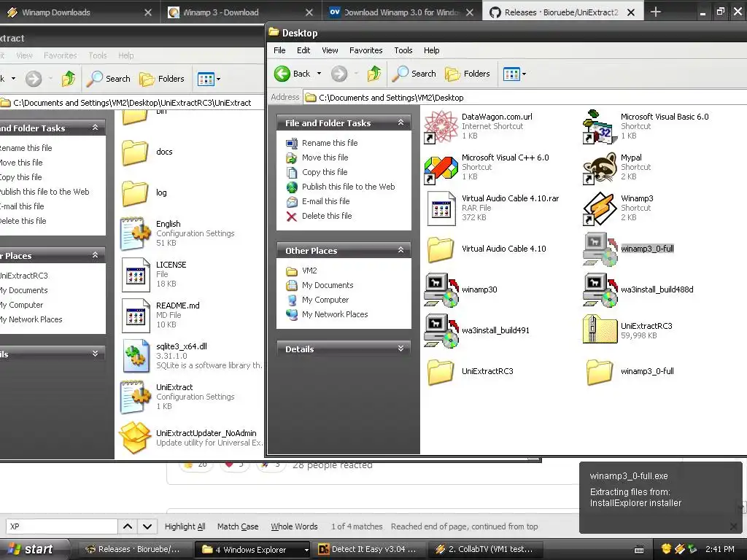This screenshot has height=560, width=747.
Task: Select Microsoft Visual Basic 6.0 shortcut icon
Action: pos(600,126)
